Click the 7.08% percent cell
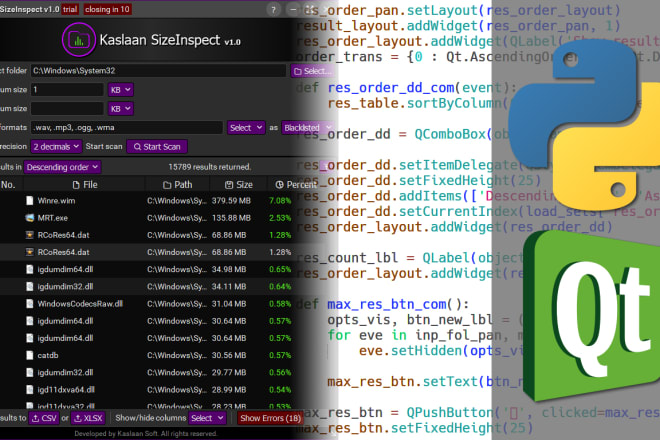This screenshot has height=440, width=660. pyautogui.click(x=280, y=201)
